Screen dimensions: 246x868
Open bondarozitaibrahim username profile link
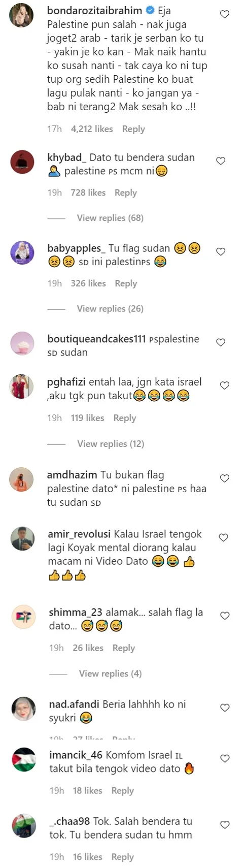[94, 10]
